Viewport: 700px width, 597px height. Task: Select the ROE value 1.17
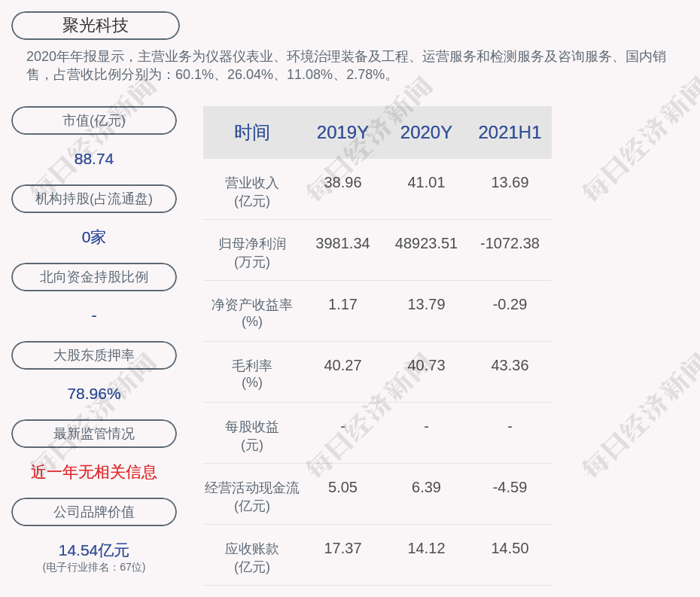point(342,304)
